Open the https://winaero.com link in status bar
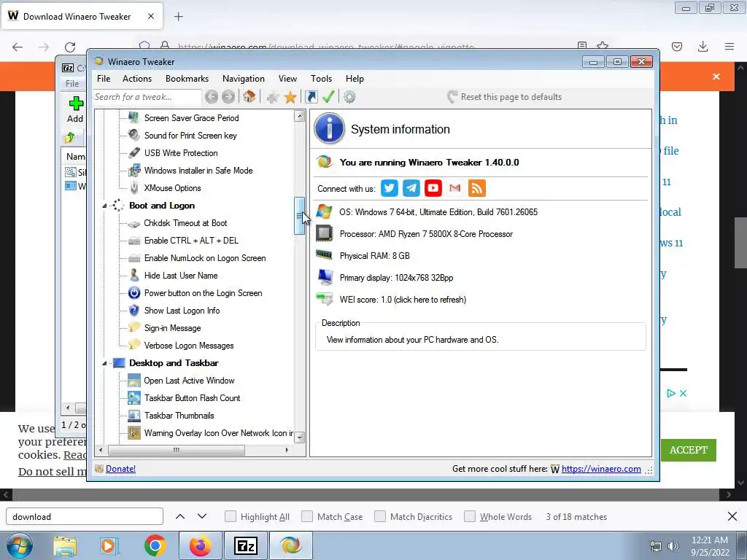The image size is (747, 560). pyautogui.click(x=601, y=469)
